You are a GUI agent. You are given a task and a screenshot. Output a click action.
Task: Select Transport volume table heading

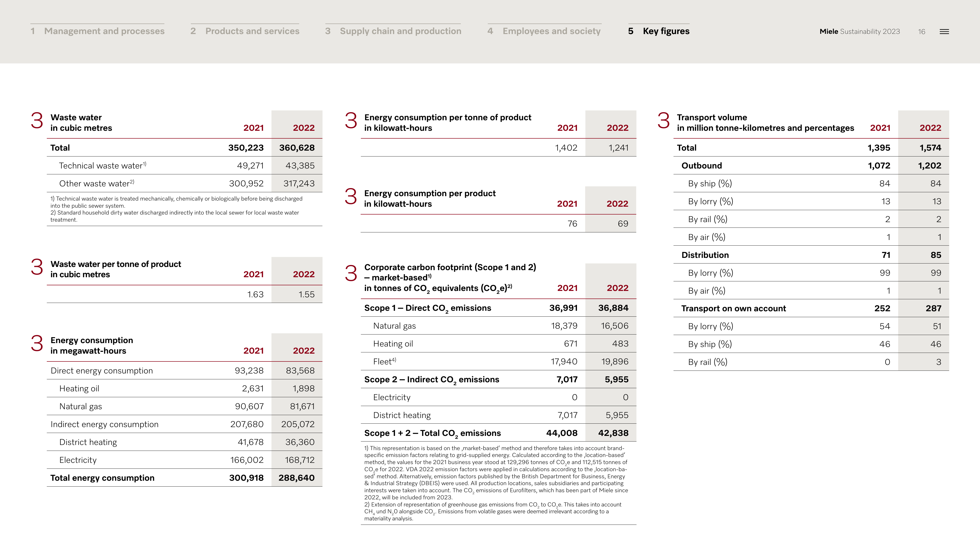[x=765, y=122]
